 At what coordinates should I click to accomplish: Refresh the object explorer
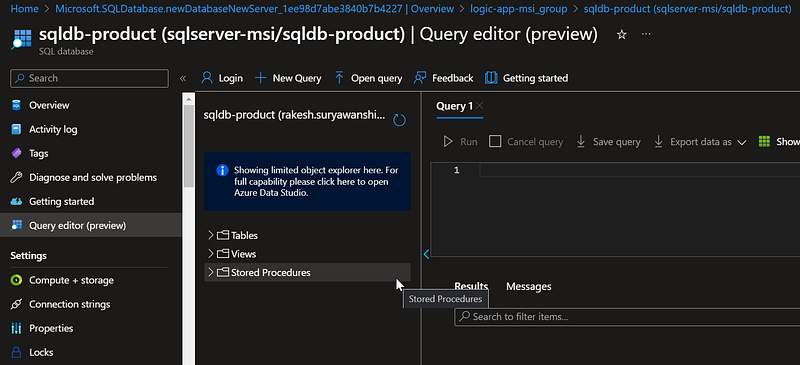point(399,120)
